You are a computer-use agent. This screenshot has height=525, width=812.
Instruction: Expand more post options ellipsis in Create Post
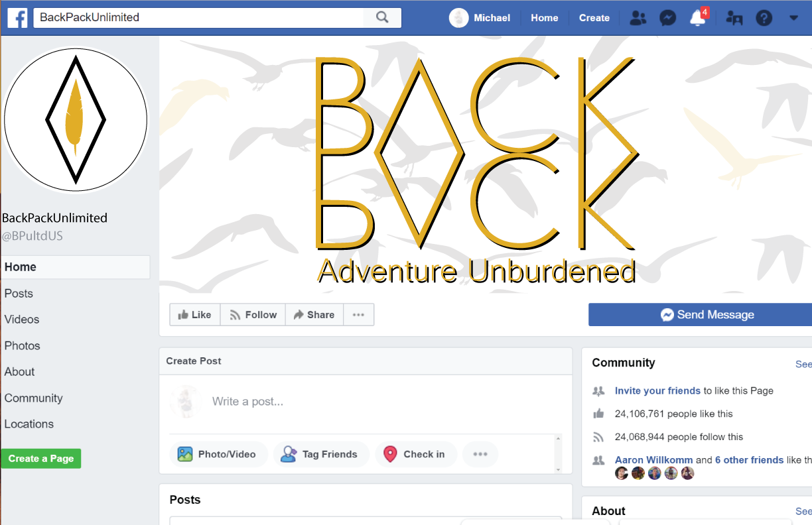(x=480, y=454)
